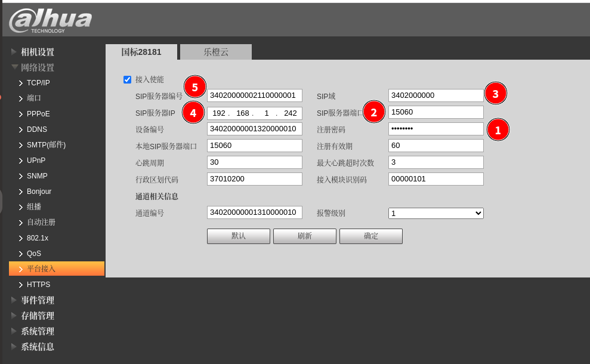
Task: Uncheck the 接入使能 checkbox
Action: [127, 79]
